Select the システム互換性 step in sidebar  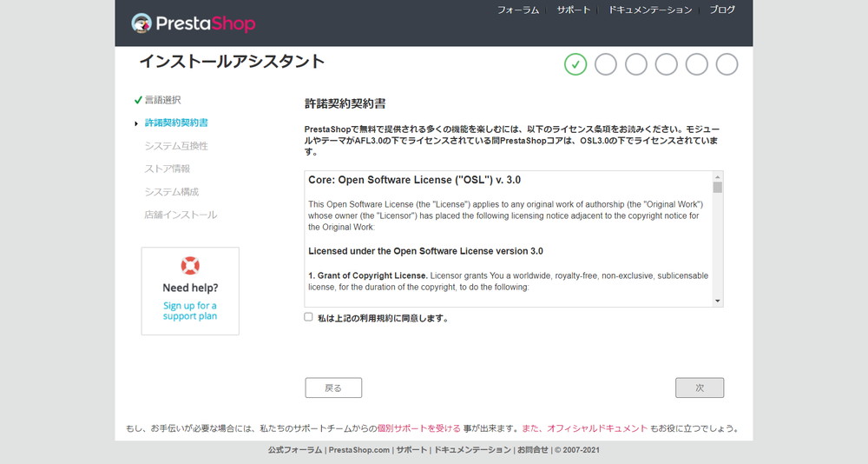pyautogui.click(x=176, y=146)
